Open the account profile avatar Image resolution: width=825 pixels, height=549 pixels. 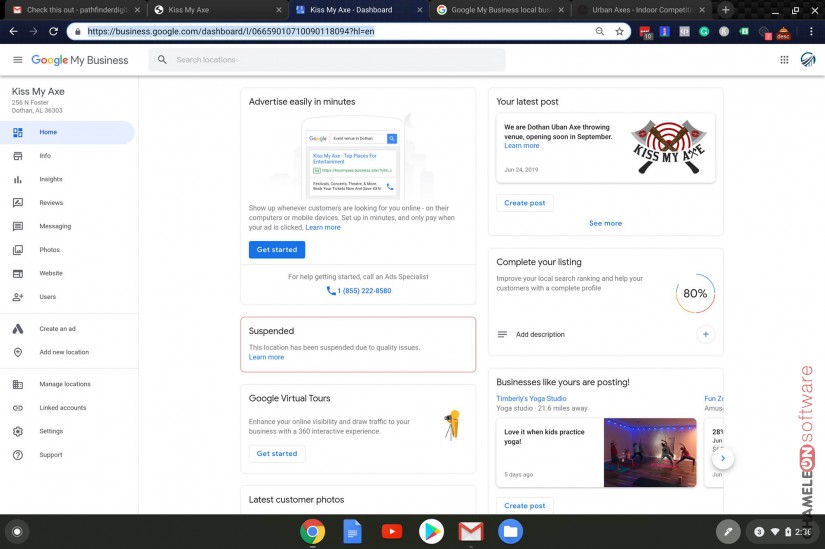click(x=808, y=60)
